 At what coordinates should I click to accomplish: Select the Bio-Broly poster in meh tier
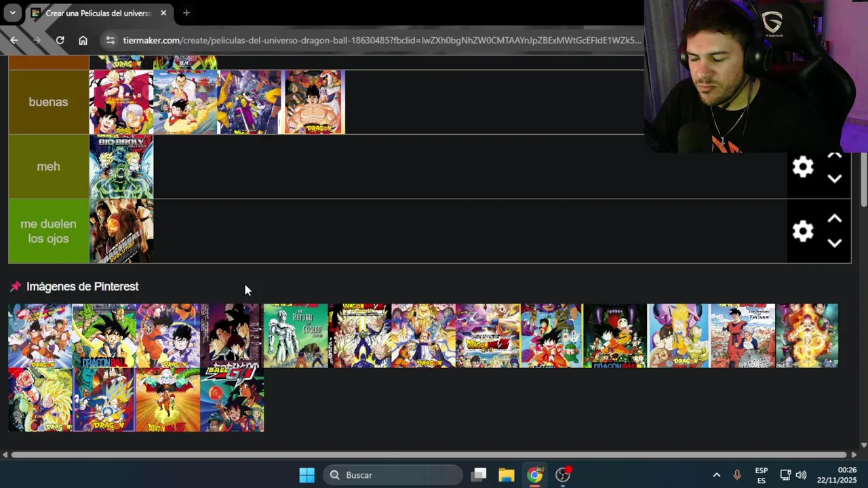point(121,167)
